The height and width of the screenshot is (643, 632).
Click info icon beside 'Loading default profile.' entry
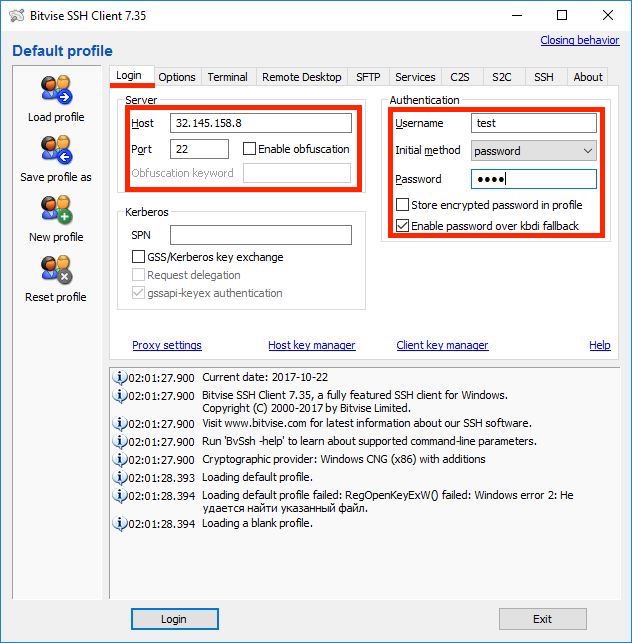tap(119, 477)
